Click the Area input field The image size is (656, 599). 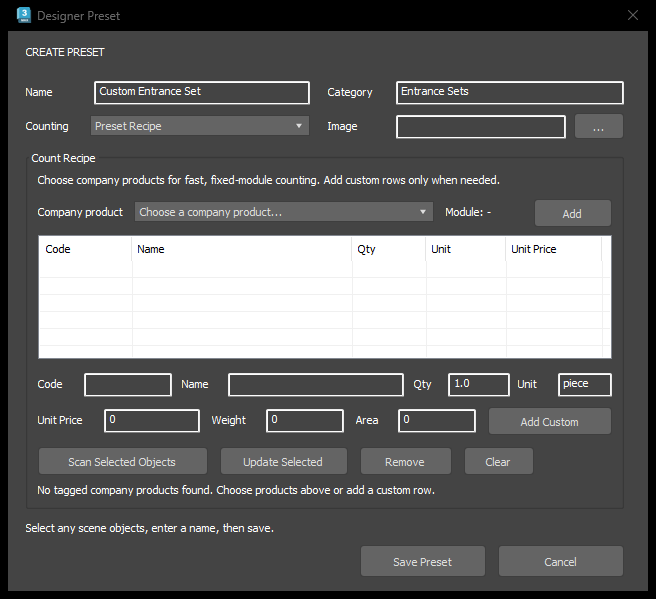437,420
